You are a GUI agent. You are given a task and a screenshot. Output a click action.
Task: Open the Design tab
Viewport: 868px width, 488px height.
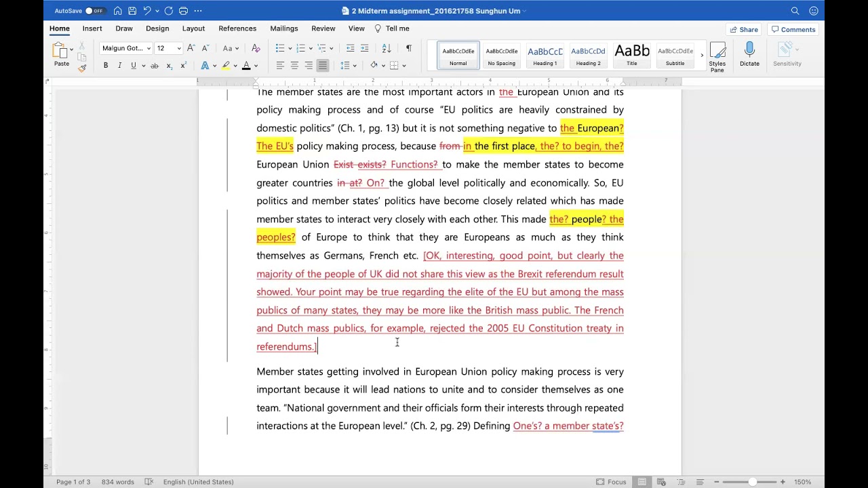[157, 28]
